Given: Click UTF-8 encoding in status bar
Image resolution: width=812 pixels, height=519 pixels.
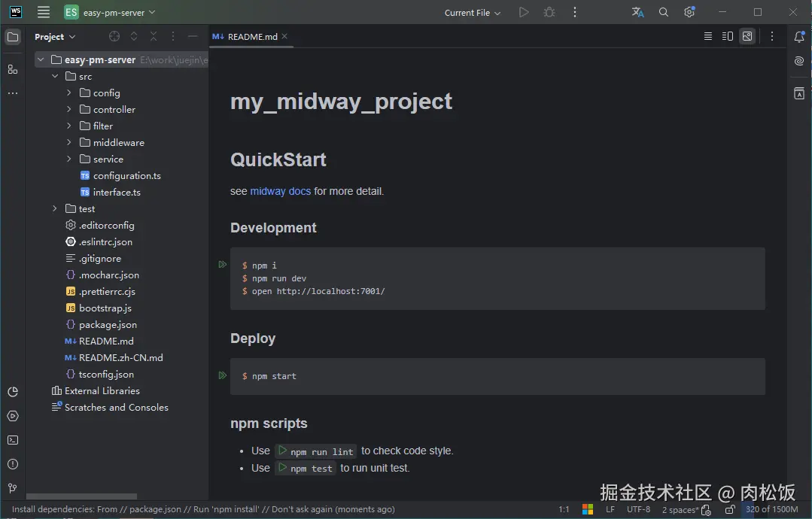Looking at the screenshot, I should point(638,510).
